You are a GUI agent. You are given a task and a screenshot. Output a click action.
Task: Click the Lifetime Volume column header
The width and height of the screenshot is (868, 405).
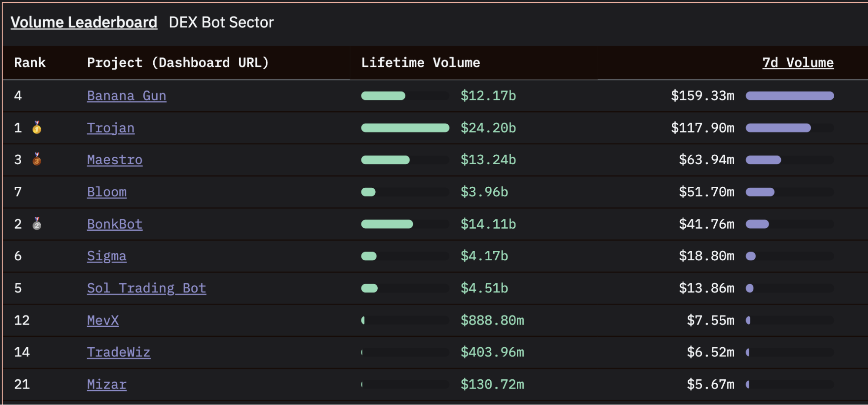coord(421,63)
